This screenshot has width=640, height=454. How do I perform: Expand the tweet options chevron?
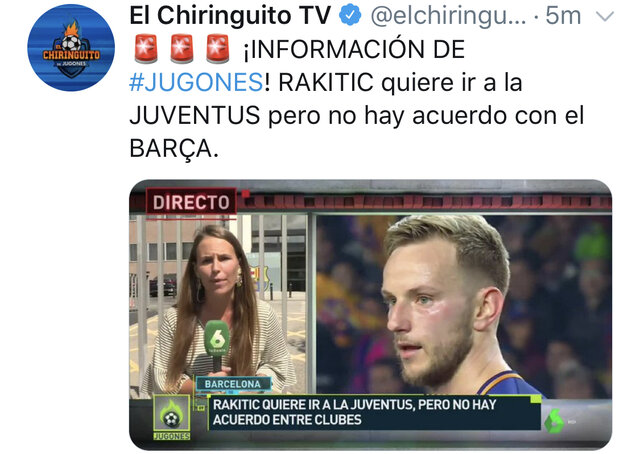[604, 16]
